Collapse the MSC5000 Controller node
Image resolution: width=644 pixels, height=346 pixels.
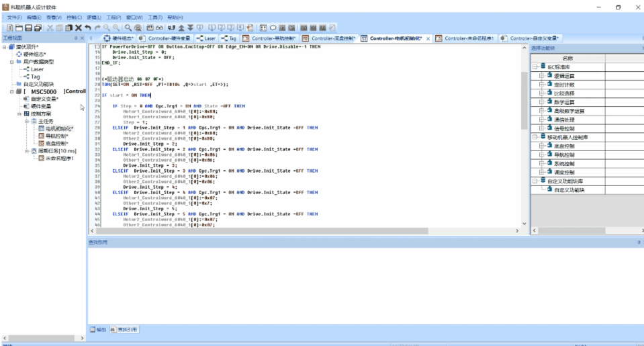(x=12, y=91)
